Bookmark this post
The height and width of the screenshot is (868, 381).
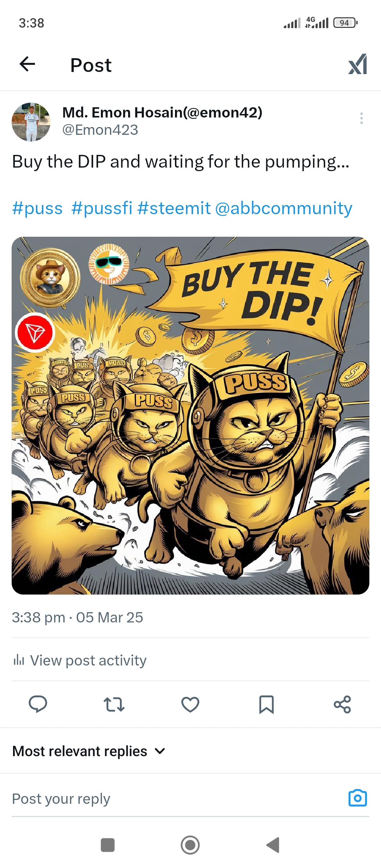pos(266,704)
